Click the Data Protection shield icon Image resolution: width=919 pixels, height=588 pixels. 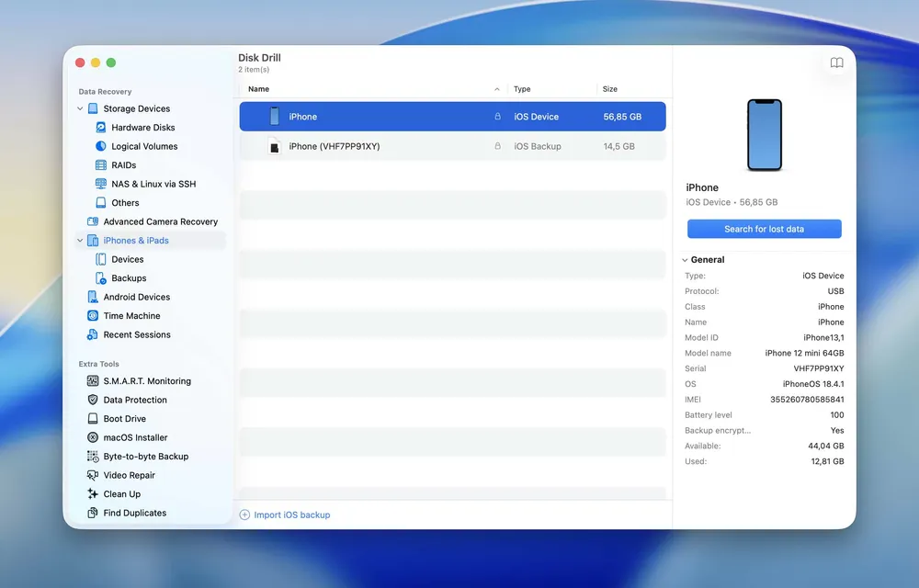(x=93, y=400)
